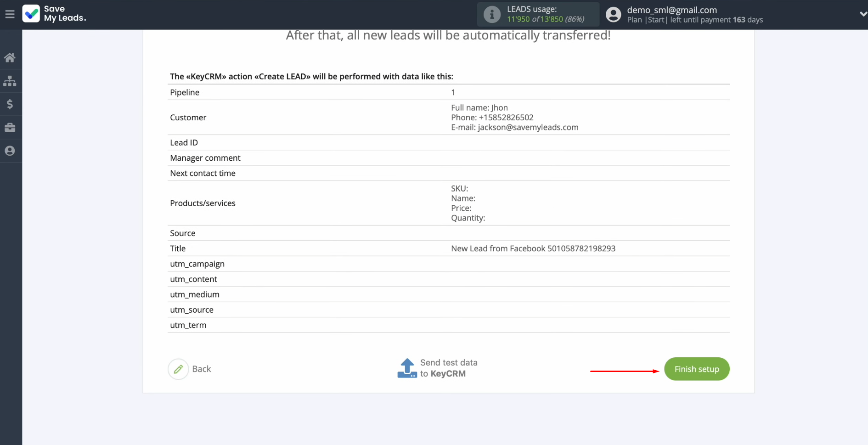Click the Next contact time row
868x445 pixels.
[x=448, y=173]
